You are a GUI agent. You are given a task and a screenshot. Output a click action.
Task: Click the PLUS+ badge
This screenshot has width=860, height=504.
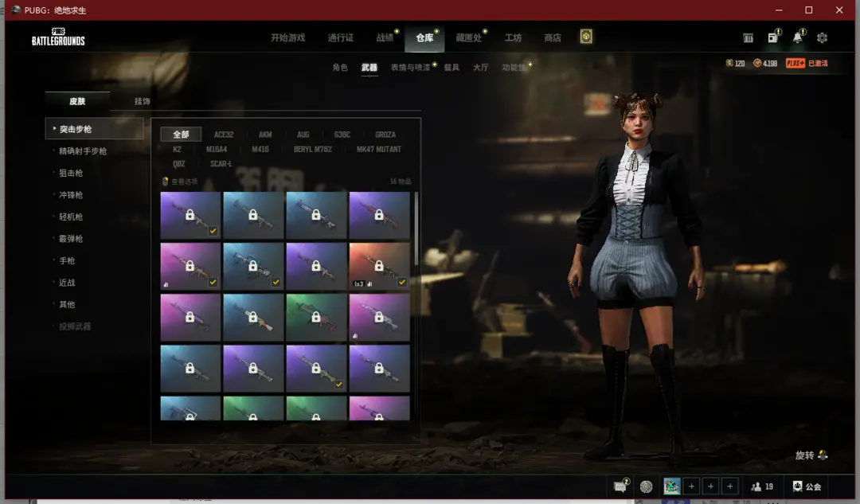795,63
